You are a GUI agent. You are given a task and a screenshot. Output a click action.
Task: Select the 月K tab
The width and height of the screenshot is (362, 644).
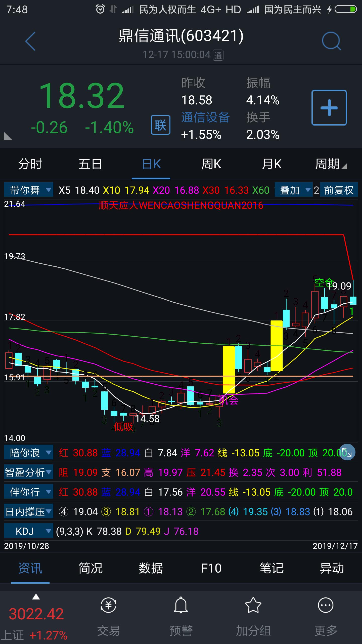(271, 164)
